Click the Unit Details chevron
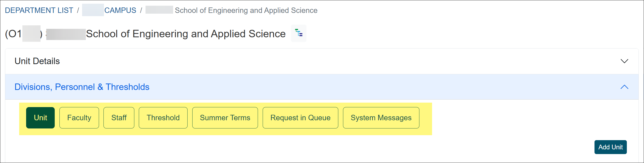 pyautogui.click(x=624, y=61)
